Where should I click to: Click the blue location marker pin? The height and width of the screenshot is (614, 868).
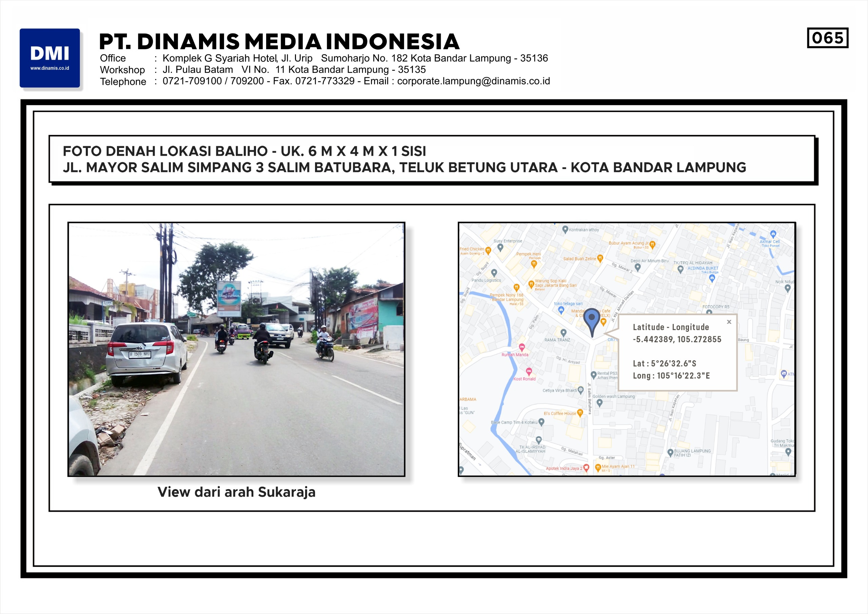592,322
